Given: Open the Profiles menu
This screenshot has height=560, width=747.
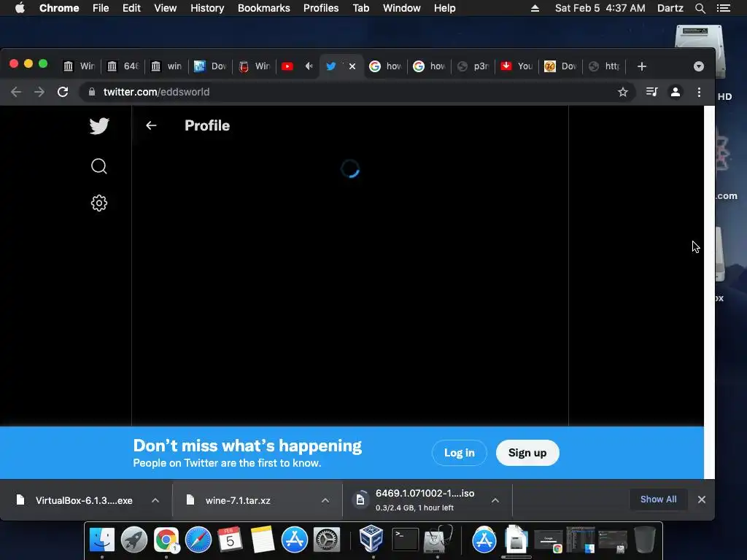Looking at the screenshot, I should 321,8.
